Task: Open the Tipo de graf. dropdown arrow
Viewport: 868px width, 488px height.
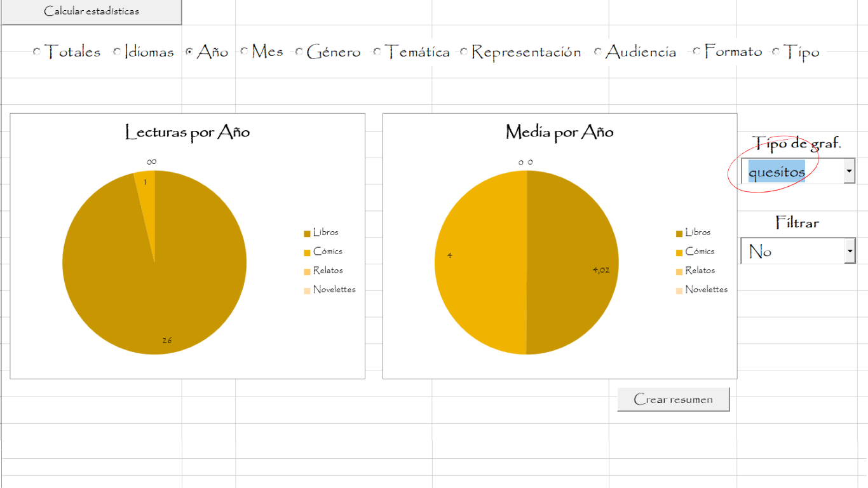Action: [849, 172]
